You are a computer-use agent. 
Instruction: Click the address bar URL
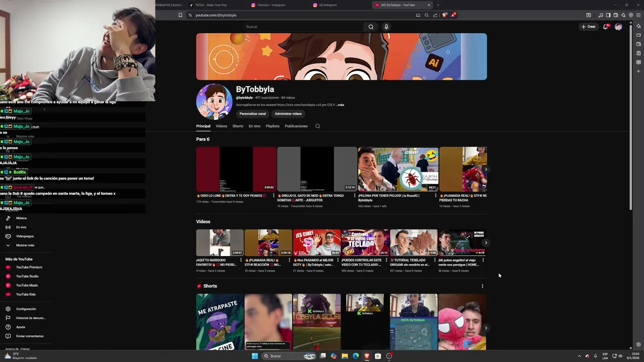tap(216, 15)
